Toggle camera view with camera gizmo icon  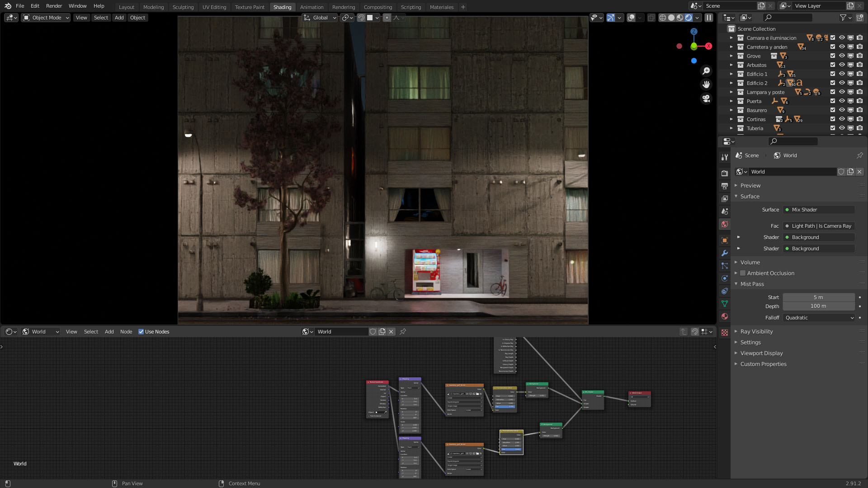(706, 98)
